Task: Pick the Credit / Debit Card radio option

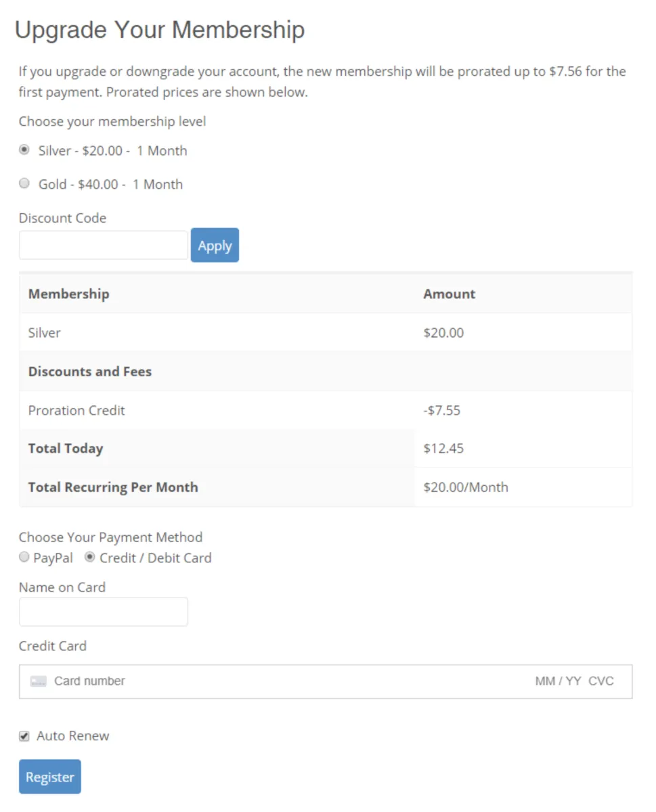Action: click(90, 558)
